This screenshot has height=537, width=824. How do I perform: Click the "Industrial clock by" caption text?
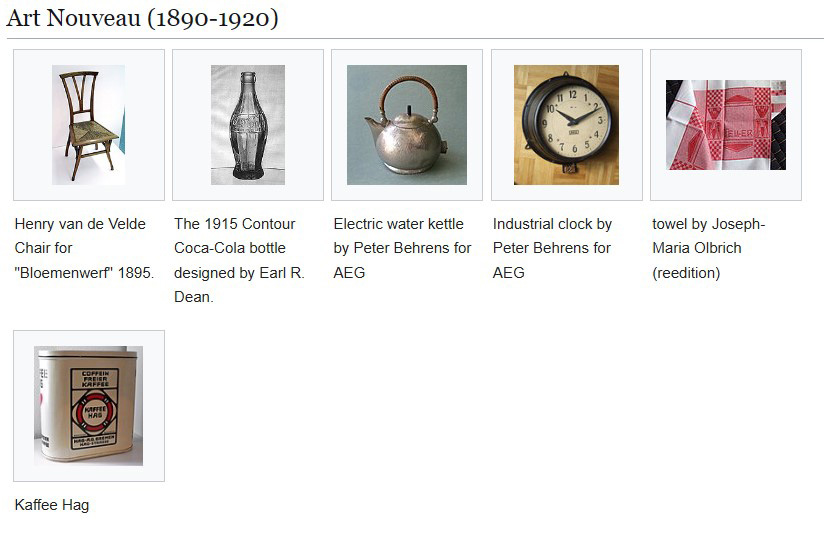pos(552,224)
